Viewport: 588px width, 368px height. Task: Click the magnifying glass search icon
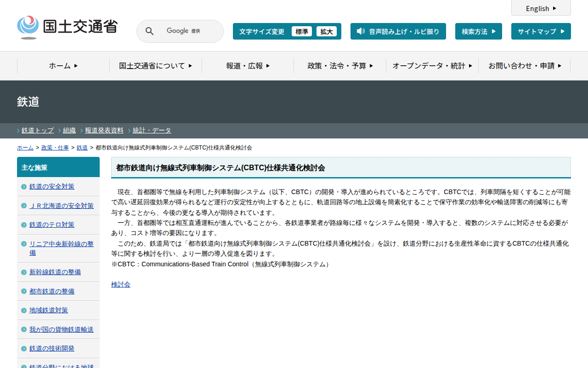(149, 31)
